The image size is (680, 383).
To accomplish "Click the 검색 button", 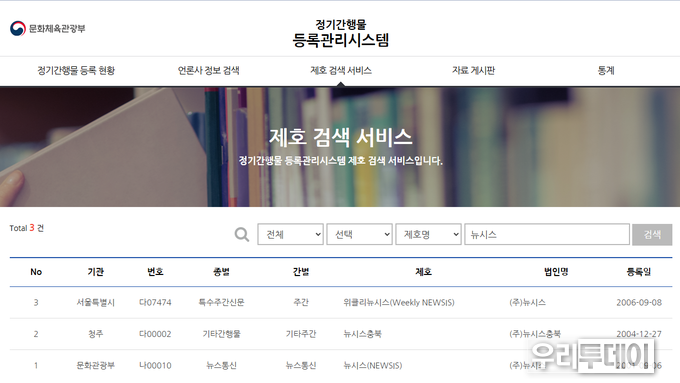I will click(652, 235).
